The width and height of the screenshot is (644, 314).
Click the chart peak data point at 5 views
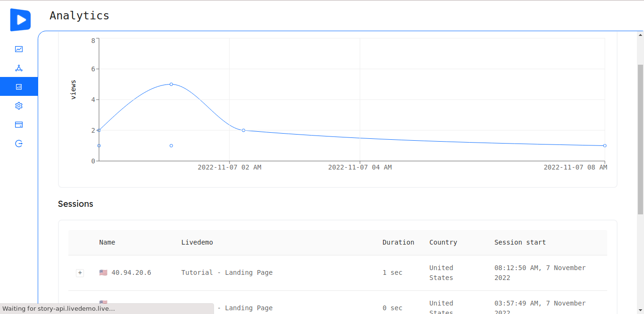coord(171,84)
